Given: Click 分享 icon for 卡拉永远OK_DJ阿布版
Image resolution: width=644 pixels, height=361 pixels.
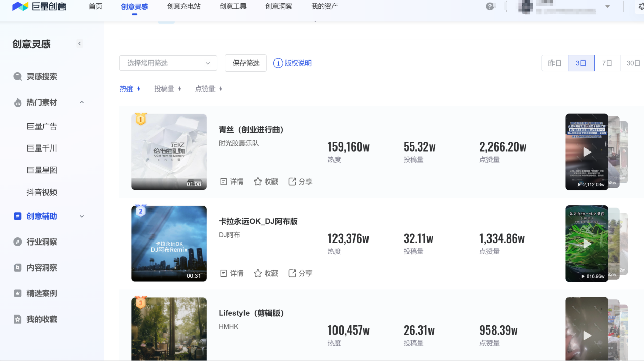Looking at the screenshot, I should pyautogui.click(x=292, y=273).
